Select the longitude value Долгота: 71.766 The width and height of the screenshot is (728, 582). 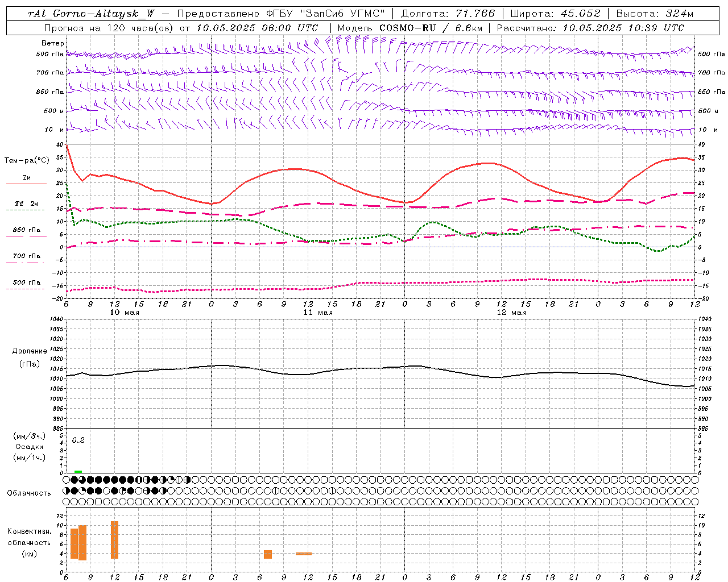tap(448, 14)
